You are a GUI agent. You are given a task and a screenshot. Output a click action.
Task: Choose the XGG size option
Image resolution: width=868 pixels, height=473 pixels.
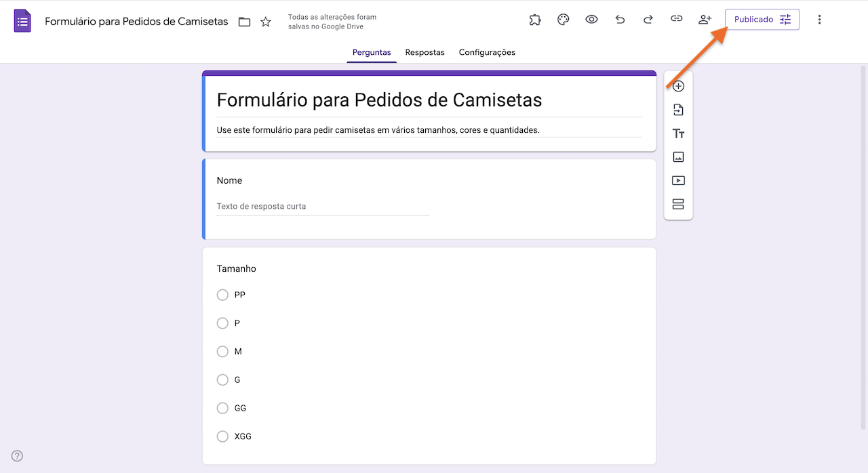point(222,436)
